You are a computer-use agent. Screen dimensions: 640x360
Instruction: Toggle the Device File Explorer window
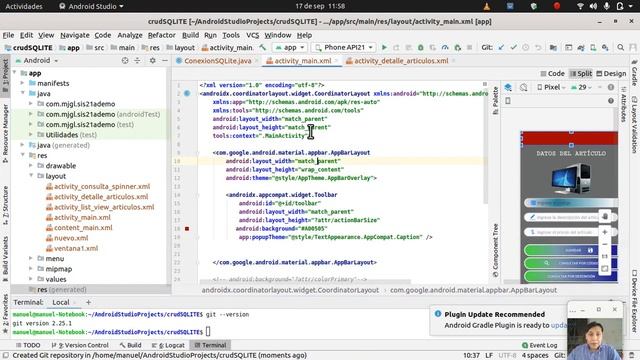634,301
